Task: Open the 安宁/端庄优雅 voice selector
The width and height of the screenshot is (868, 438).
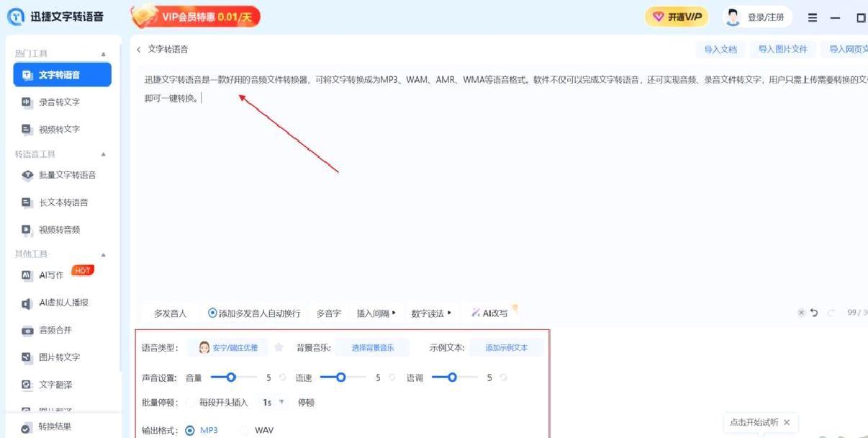Action: point(227,348)
